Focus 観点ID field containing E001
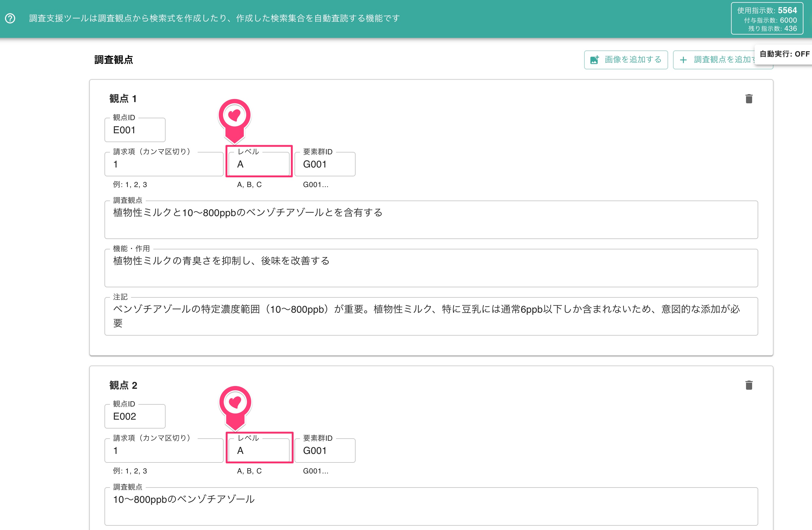This screenshot has width=812, height=530. coord(135,130)
